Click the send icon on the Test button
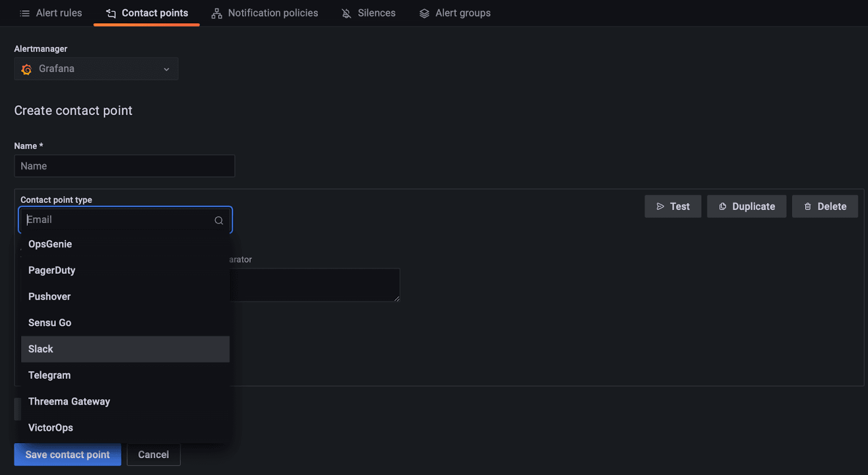Viewport: 868px width, 475px height. 660,206
